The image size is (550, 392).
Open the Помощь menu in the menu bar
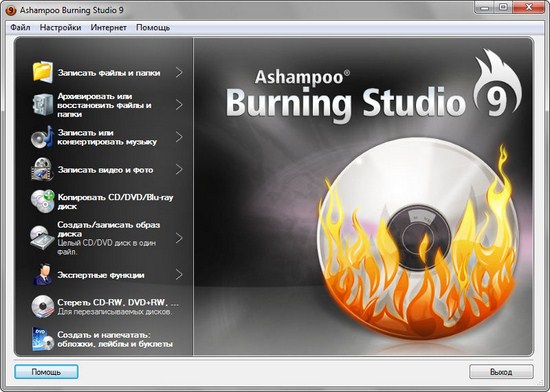[153, 27]
